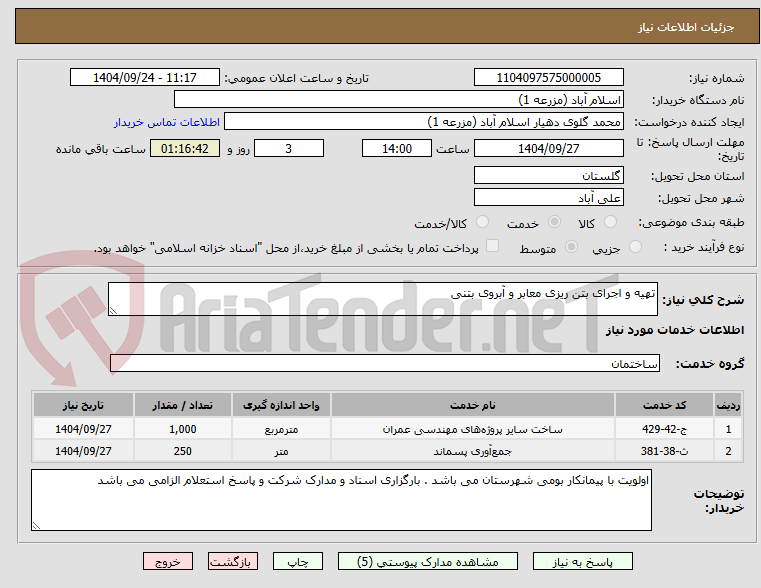Image resolution: width=761 pixels, height=588 pixels.
Task: Click the نام خدمت column header
Action: click(x=472, y=405)
